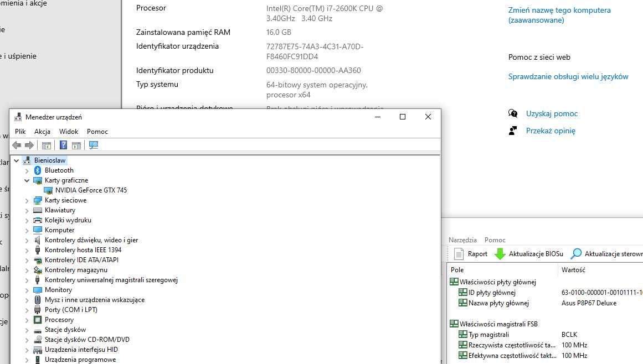Click the blue Help icon in toolbar
Screen dimensions: 643x364
(63, 145)
